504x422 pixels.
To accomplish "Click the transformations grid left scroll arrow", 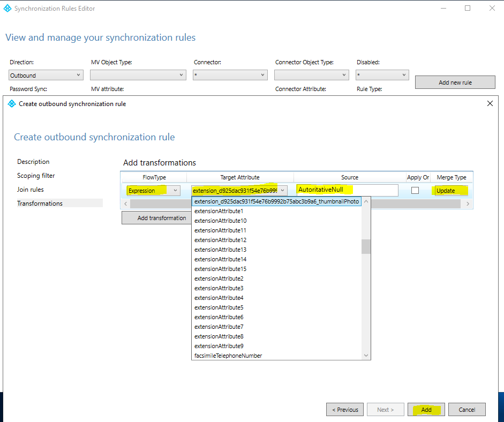I will pyautogui.click(x=126, y=204).
